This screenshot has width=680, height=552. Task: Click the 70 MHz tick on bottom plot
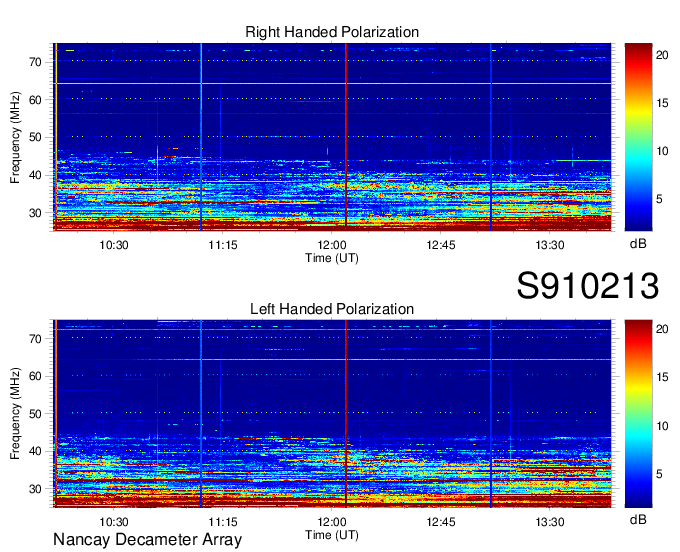[36, 339]
